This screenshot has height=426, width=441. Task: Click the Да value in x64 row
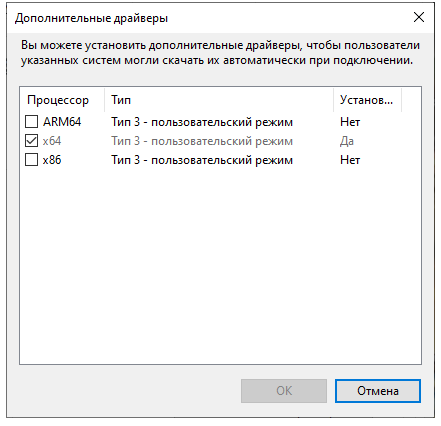(347, 141)
